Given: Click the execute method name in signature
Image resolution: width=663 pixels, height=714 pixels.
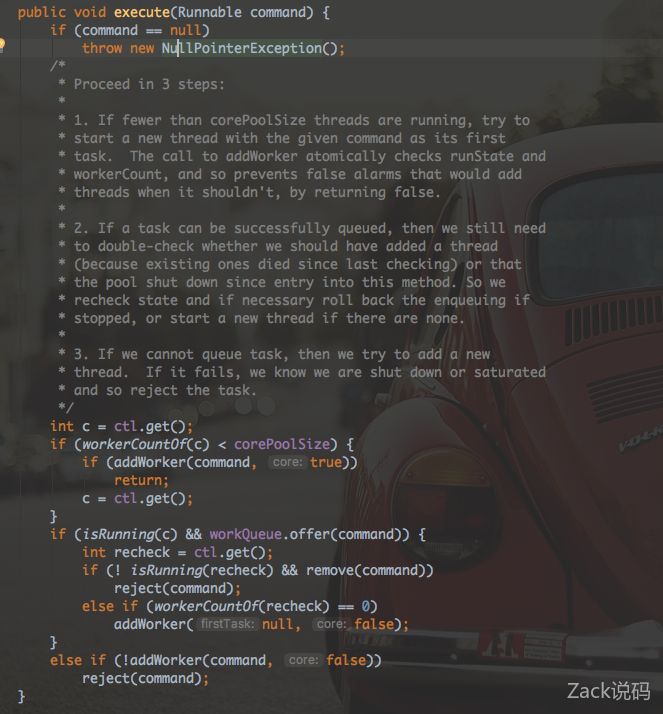Looking at the screenshot, I should (142, 12).
